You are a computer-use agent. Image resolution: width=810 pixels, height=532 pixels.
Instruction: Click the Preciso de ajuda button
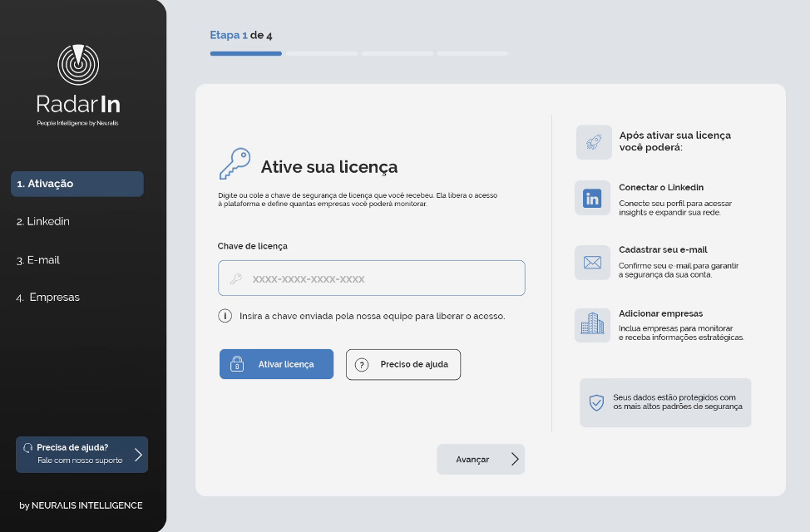point(403,365)
